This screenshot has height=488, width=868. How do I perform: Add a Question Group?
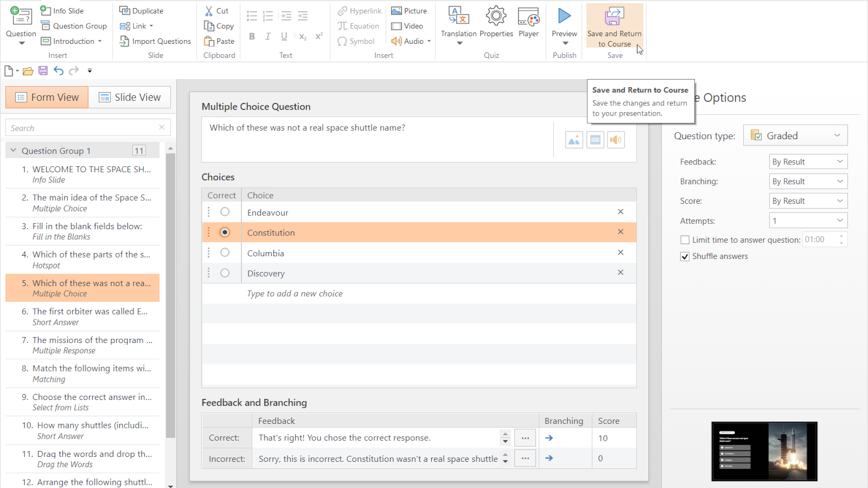tap(74, 26)
